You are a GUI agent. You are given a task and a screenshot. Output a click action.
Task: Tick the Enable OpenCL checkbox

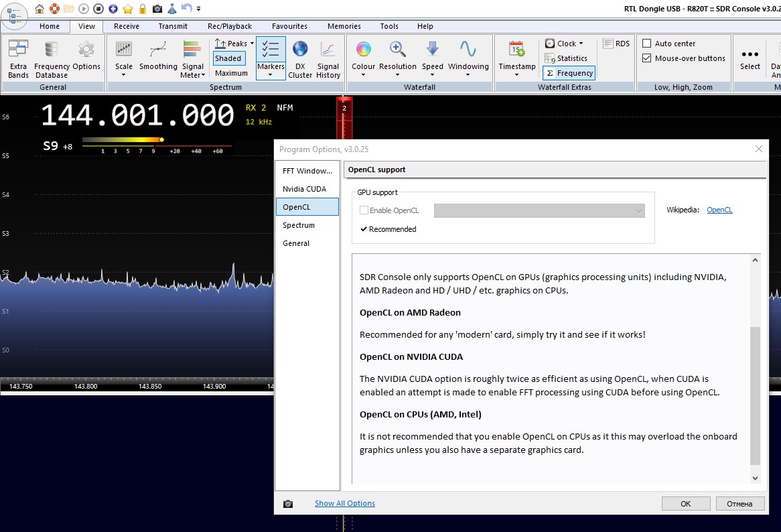tap(364, 210)
